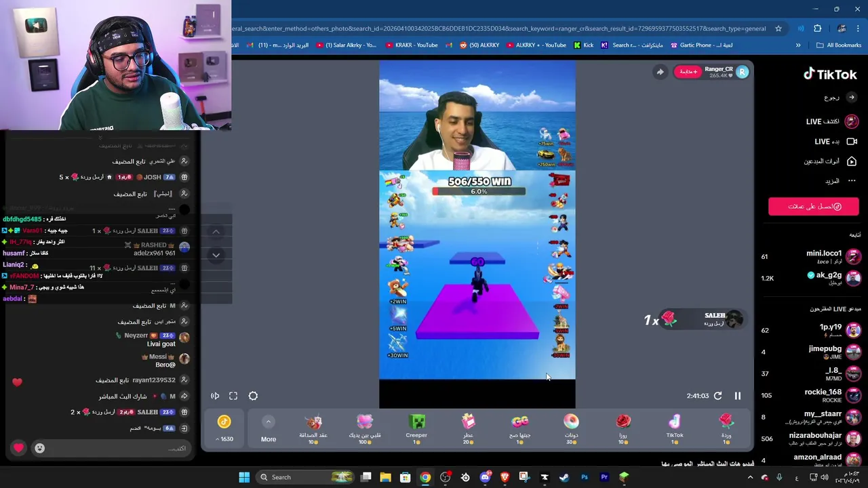Open Chrome extensions puzzle icon

coord(817,28)
